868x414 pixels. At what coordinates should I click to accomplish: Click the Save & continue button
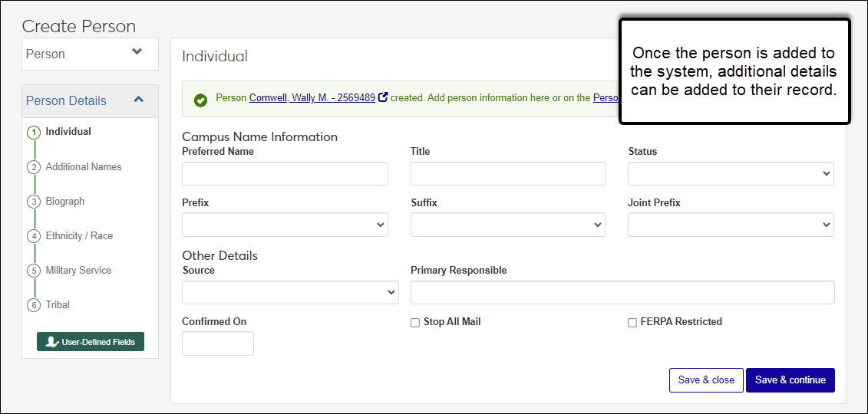[x=790, y=380]
